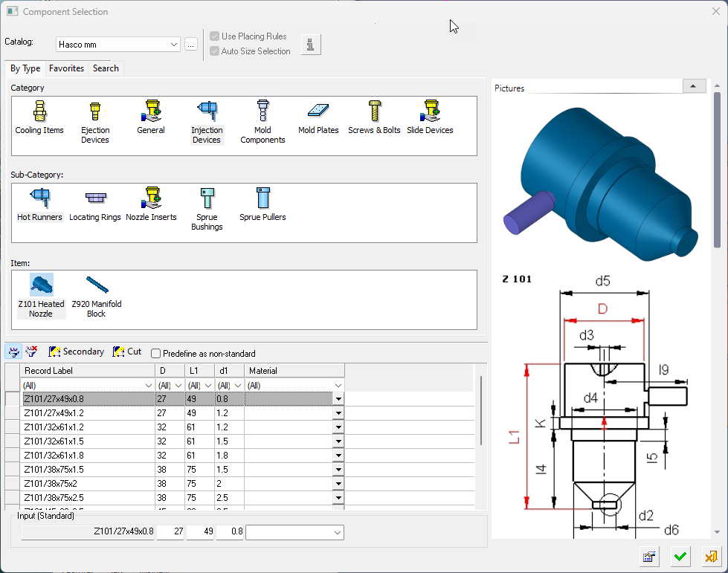Open the D column filter dropdown
The width and height of the screenshot is (728, 573).
(x=178, y=386)
